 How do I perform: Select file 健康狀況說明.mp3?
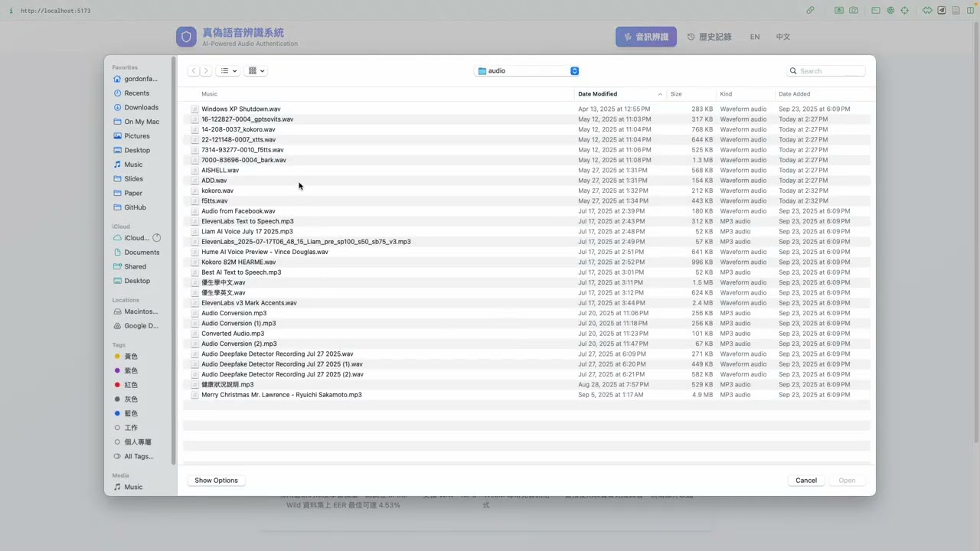tap(227, 385)
